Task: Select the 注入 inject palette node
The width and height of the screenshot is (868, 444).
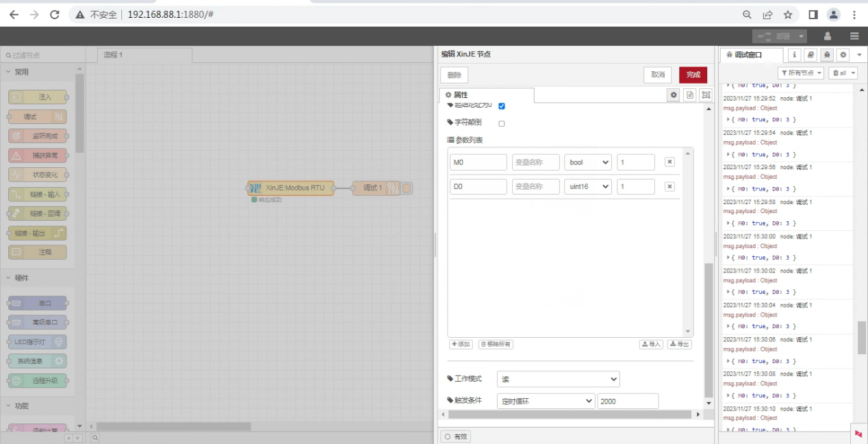Action: tap(38, 97)
